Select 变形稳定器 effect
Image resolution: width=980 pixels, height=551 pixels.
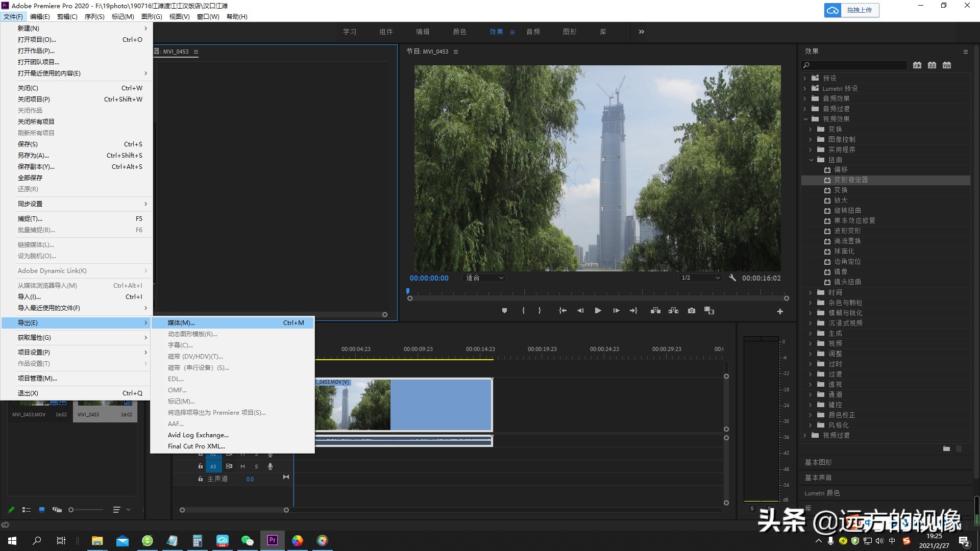886,180
